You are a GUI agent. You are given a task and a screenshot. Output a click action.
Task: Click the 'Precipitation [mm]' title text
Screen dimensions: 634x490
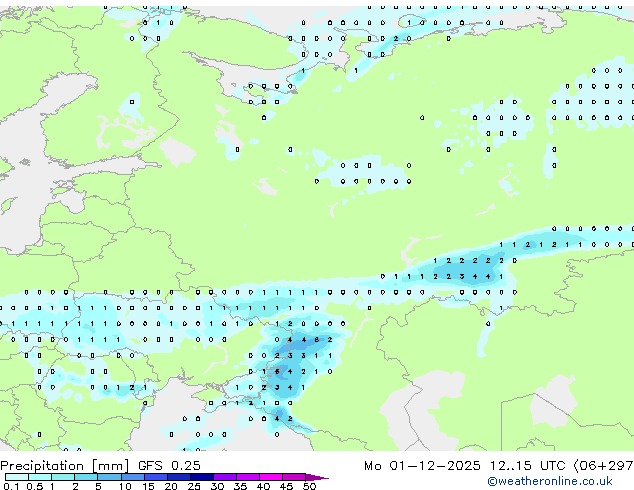(x=65, y=466)
